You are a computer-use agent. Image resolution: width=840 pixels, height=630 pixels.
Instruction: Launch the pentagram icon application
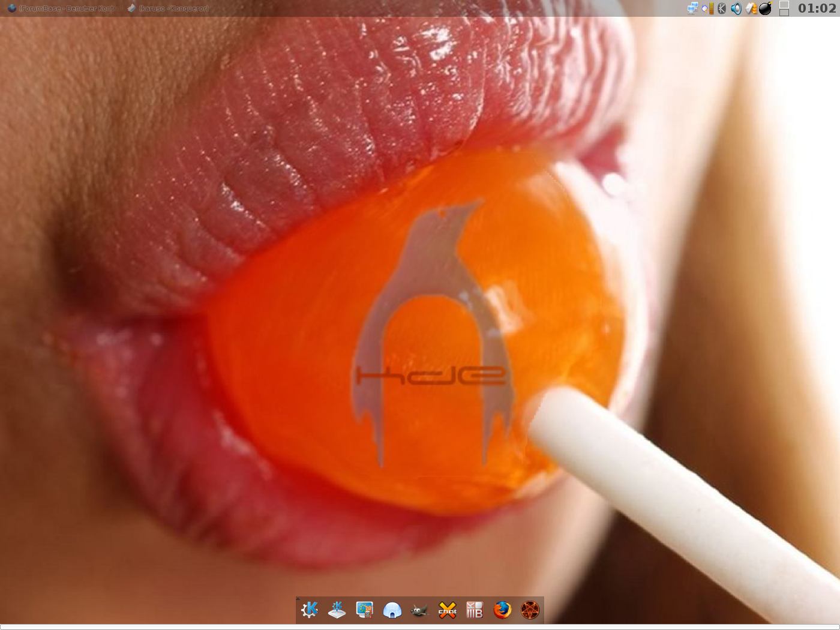530,610
